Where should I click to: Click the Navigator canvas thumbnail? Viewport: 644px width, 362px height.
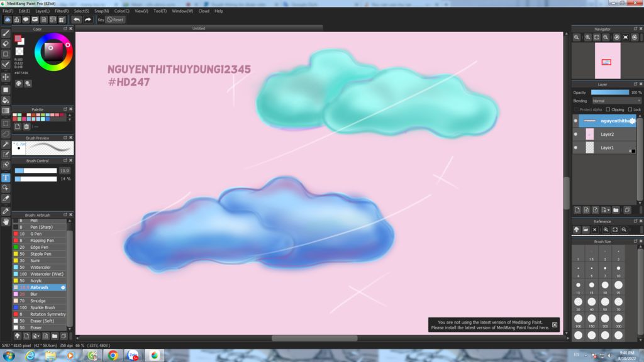[608, 61]
